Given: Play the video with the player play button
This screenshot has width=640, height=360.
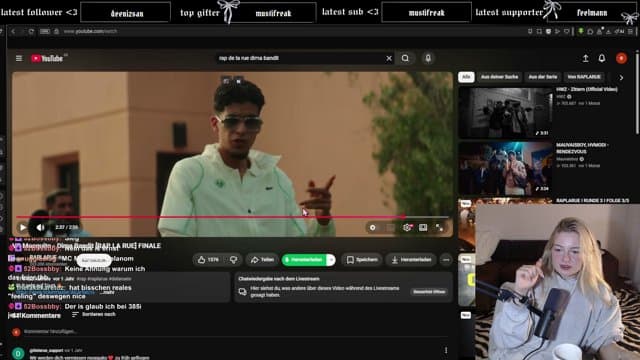Looking at the screenshot, I should tap(23, 227).
